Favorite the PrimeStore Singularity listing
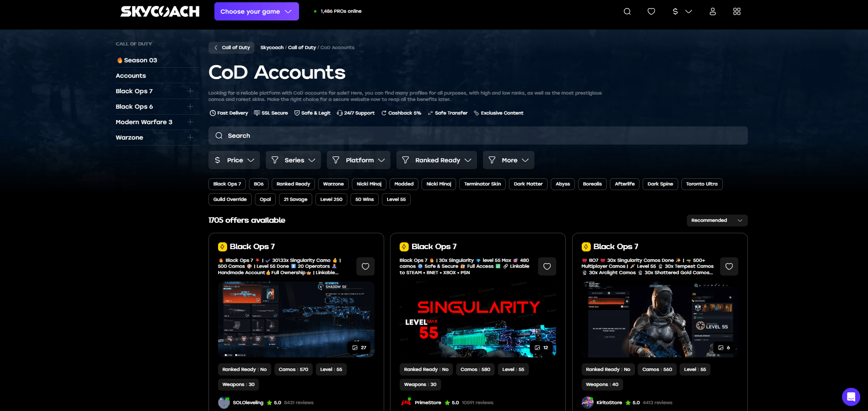This screenshot has height=411, width=868. click(x=547, y=266)
